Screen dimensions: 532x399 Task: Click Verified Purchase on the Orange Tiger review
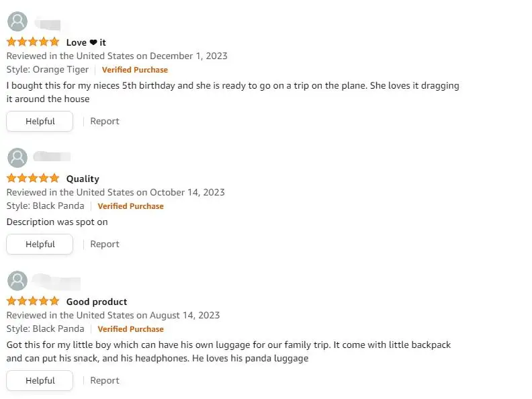tap(135, 70)
